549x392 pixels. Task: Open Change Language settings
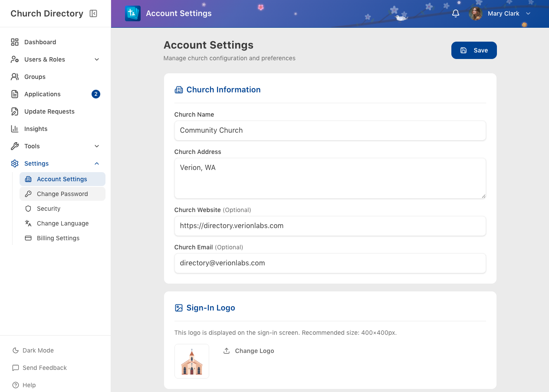point(62,223)
